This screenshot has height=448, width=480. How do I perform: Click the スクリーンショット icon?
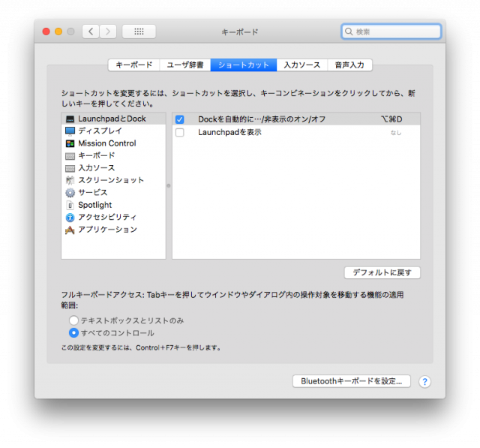click(x=70, y=180)
